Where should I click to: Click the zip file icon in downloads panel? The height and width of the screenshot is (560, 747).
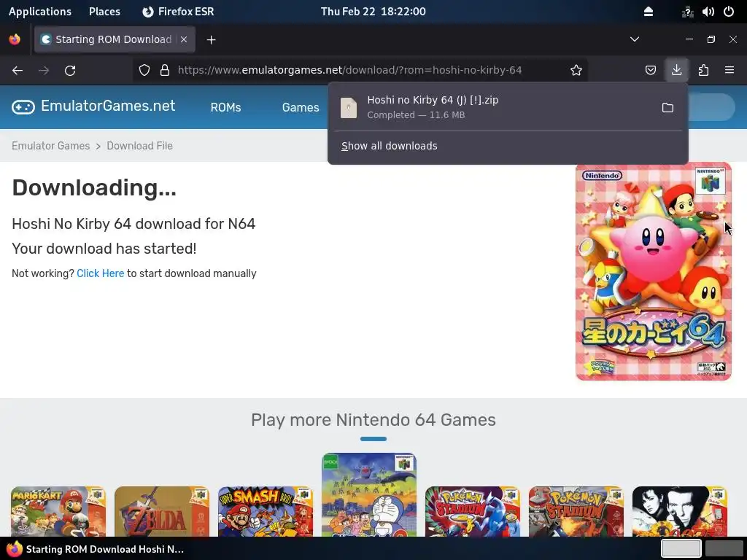pos(348,108)
